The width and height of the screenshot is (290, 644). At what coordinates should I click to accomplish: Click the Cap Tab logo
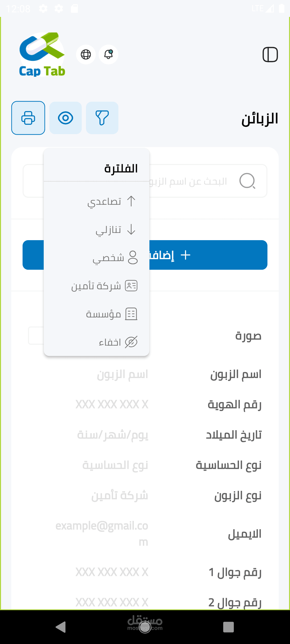tap(42, 55)
